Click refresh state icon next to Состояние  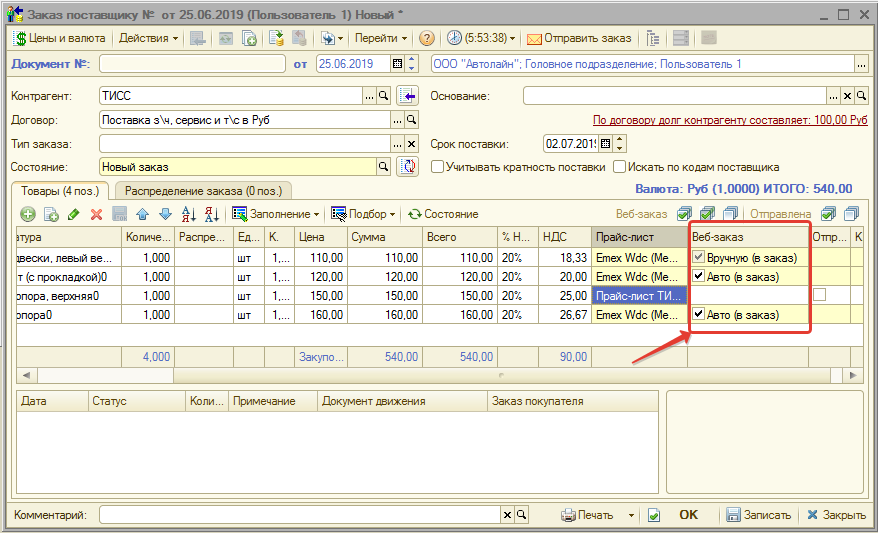[x=408, y=167]
